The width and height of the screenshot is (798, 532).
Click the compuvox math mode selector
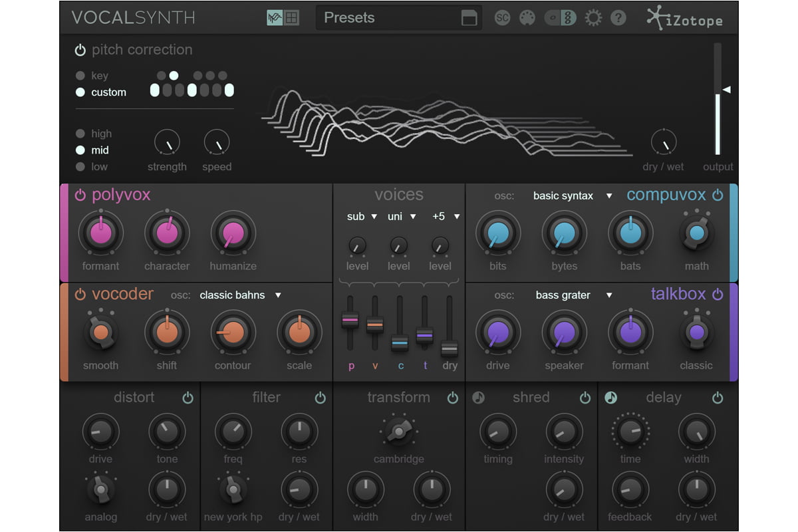coord(696,233)
